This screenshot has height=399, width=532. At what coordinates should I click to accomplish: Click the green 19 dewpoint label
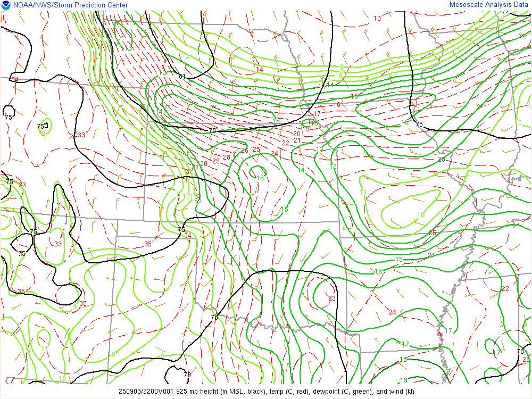pyautogui.click(x=403, y=380)
